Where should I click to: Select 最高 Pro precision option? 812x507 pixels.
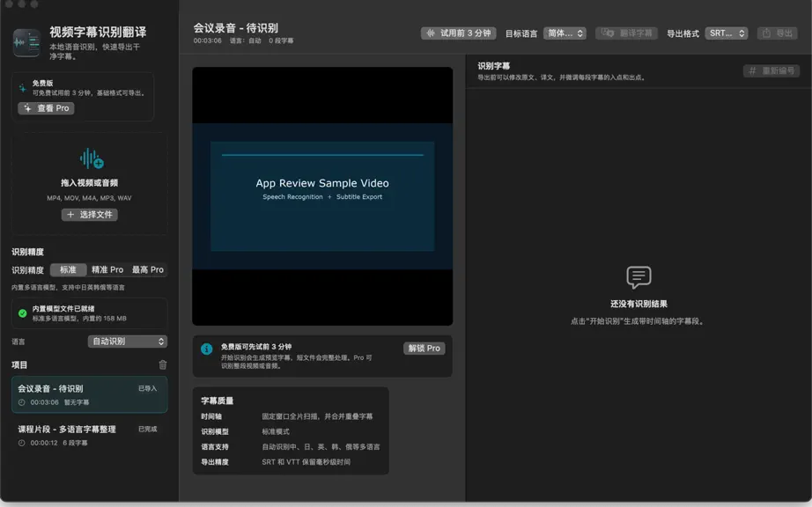148,269
